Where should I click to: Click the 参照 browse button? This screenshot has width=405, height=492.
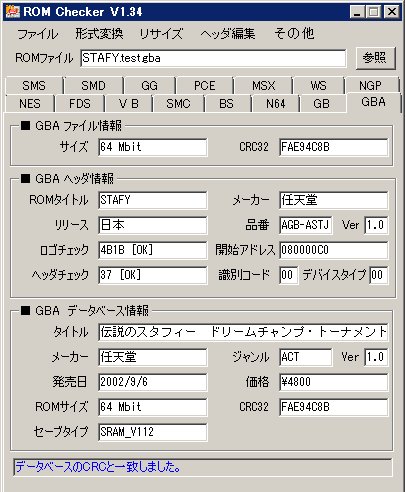375,58
